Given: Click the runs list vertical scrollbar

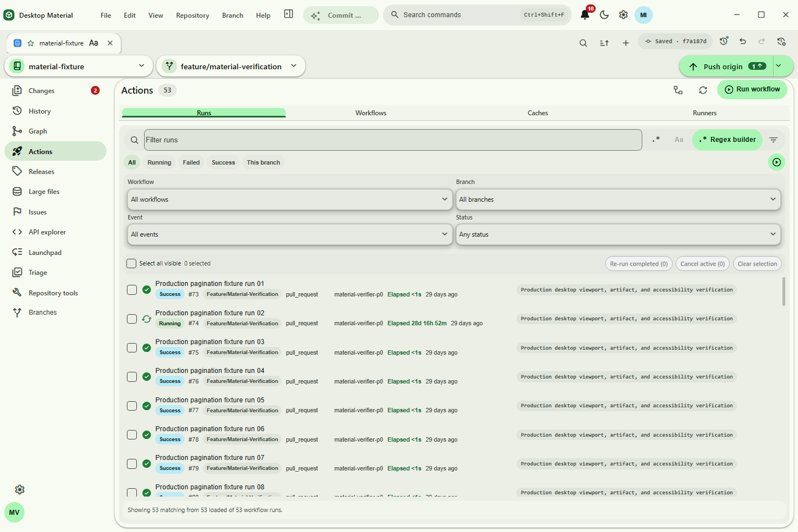Looking at the screenshot, I should point(784,291).
